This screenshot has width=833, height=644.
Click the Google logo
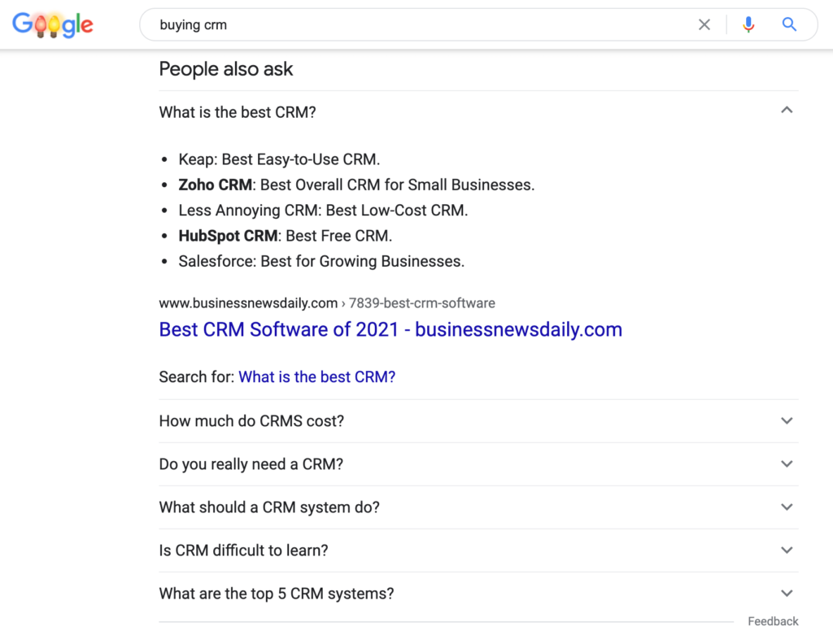[52, 24]
